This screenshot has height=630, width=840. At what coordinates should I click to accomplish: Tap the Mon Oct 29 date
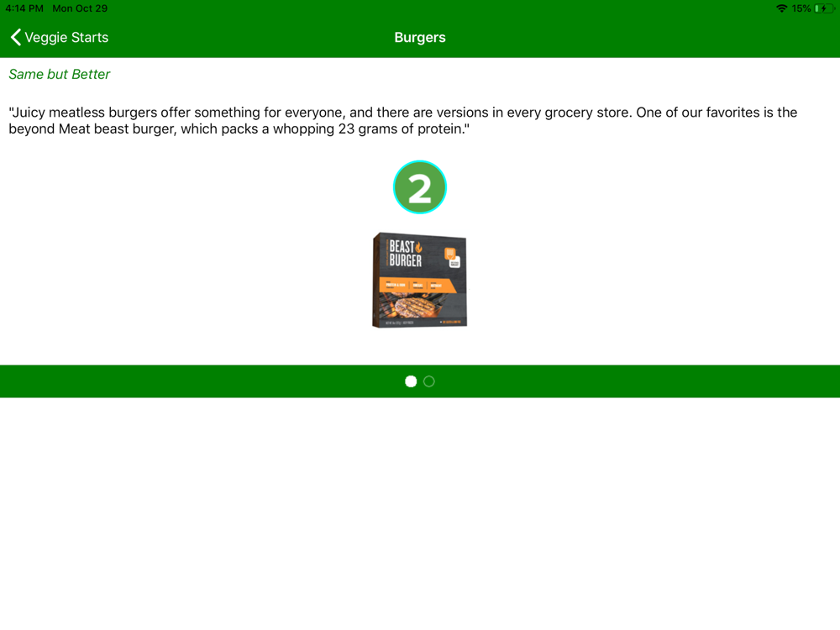point(80,8)
